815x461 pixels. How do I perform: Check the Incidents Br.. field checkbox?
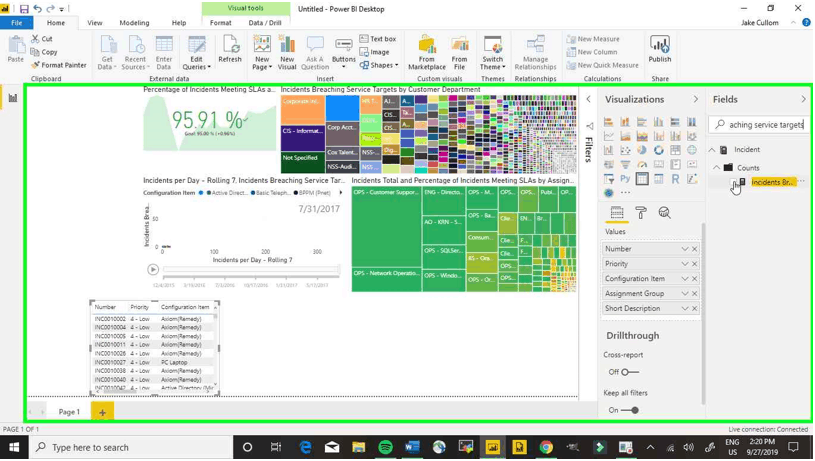click(x=733, y=182)
